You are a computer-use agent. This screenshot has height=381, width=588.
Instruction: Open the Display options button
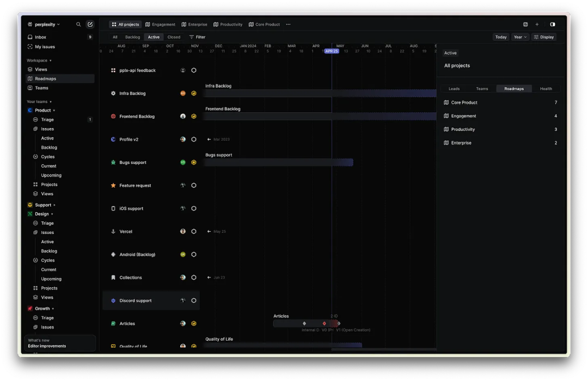[x=543, y=37]
